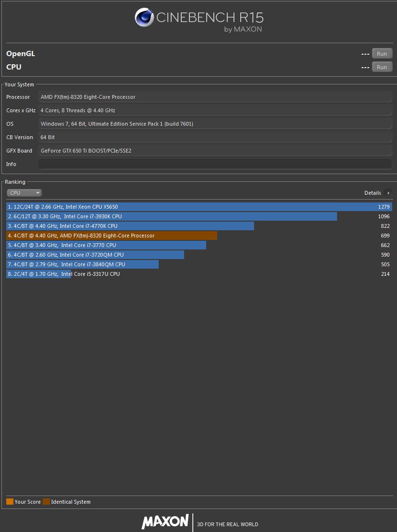Click the 822 score value
The height and width of the screenshot is (532, 397).
click(x=385, y=225)
